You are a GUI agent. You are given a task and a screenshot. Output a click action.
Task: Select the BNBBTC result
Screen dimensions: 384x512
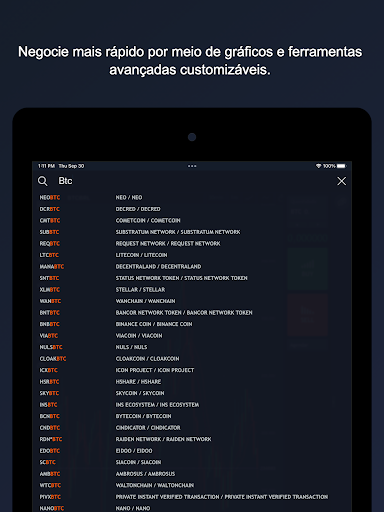click(49, 324)
